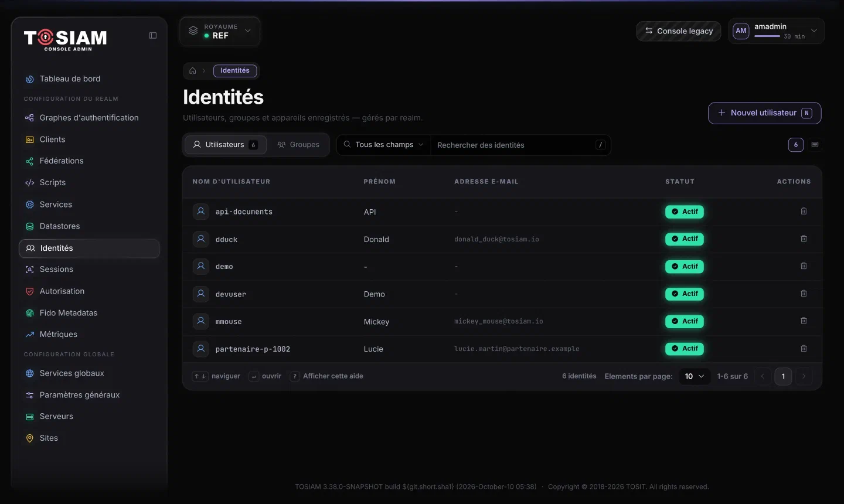The image size is (844, 504).
Task: Select the Utilisateurs tab
Action: coord(226,145)
